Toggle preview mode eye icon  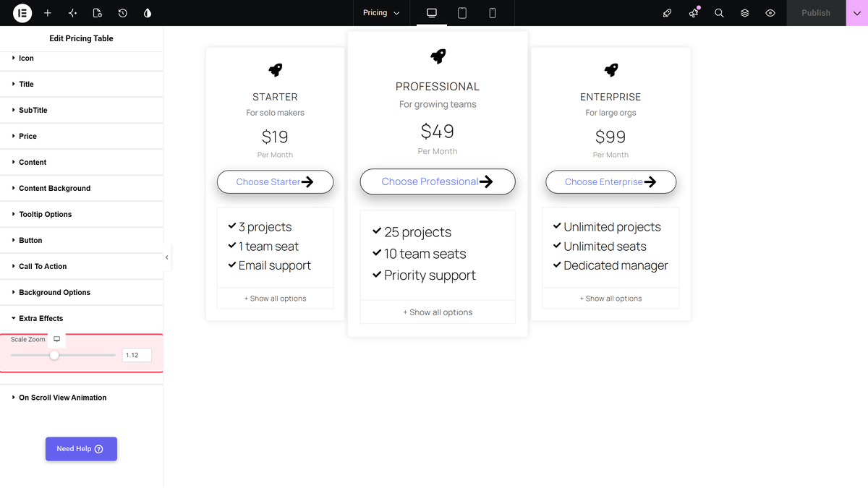[x=770, y=13]
